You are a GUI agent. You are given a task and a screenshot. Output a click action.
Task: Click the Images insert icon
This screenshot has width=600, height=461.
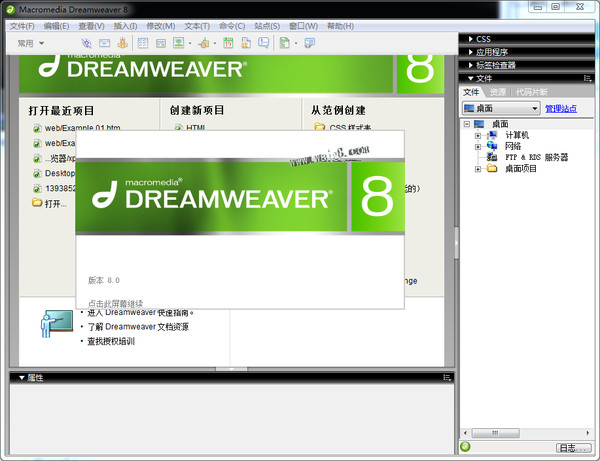click(x=179, y=43)
